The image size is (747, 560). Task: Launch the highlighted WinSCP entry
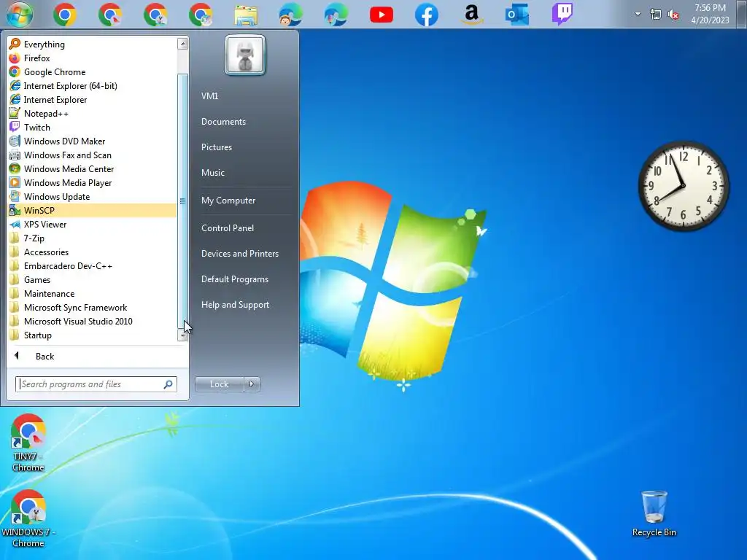(93, 211)
